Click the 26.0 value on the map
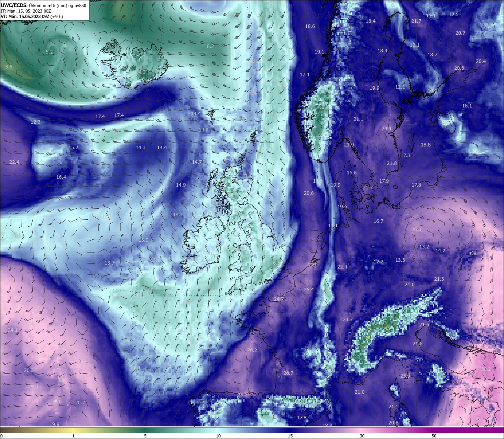Screen dimensions: 504x439 tap(416, 230)
